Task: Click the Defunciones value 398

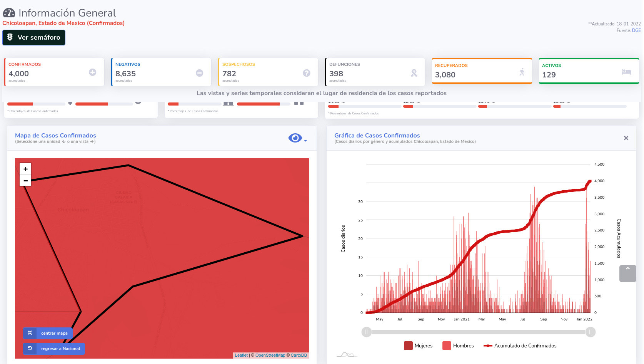Action: [x=336, y=74]
